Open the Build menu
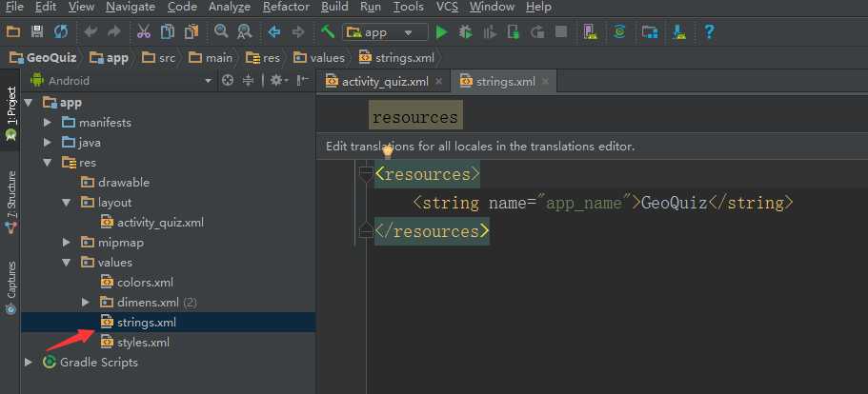The width and height of the screenshot is (868, 394). [x=335, y=8]
